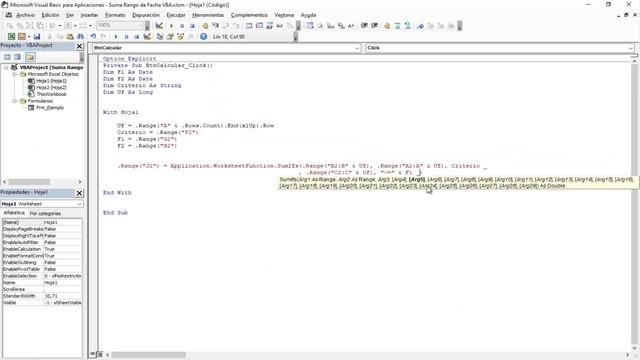Open the Ejecutar menu
This screenshot has height=360, width=640.
pyautogui.click(x=176, y=15)
